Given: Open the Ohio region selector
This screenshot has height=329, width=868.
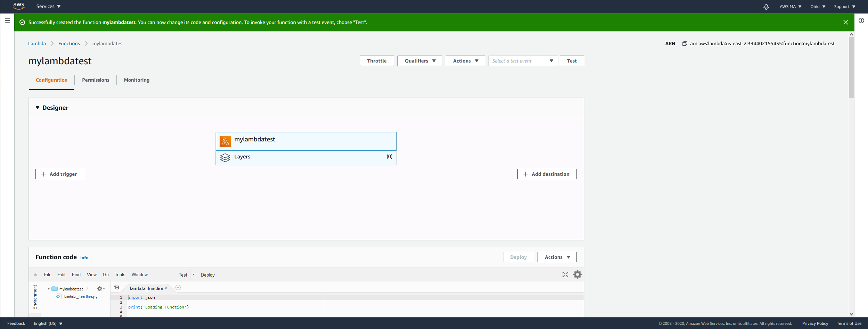Looking at the screenshot, I should coord(818,7).
